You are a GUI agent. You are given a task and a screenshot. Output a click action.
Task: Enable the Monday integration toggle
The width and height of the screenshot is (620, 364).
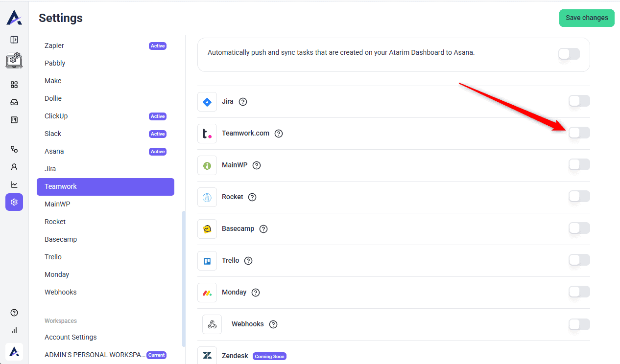tap(579, 292)
